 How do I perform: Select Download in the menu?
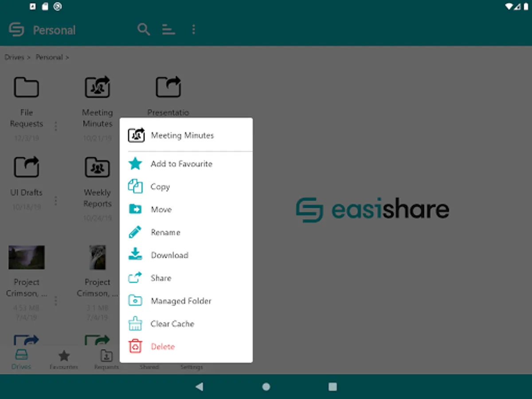click(x=186, y=255)
